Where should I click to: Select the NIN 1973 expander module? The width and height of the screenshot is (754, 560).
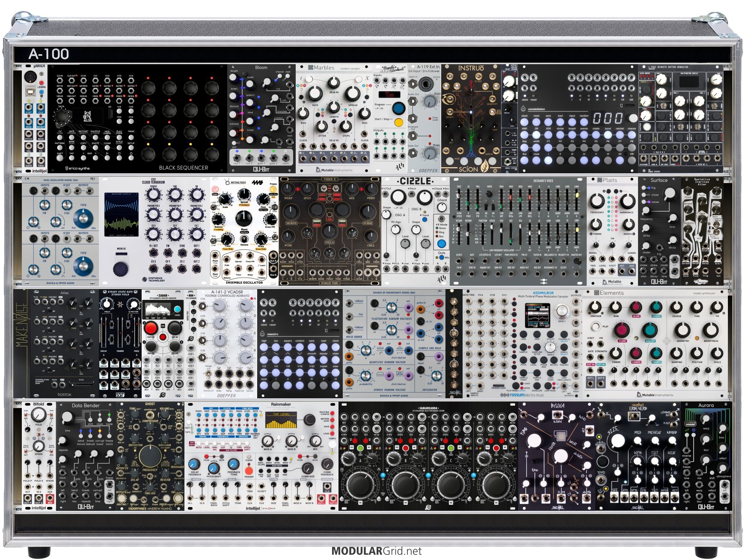tap(190, 344)
